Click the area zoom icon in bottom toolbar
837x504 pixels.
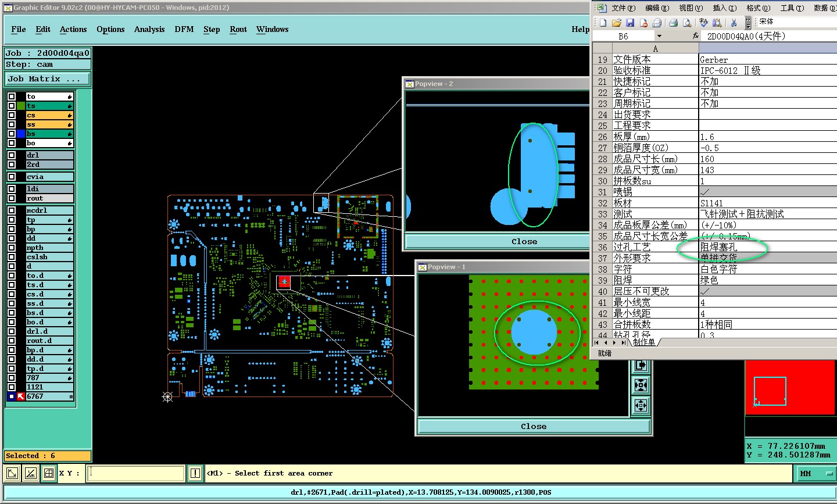point(12,473)
